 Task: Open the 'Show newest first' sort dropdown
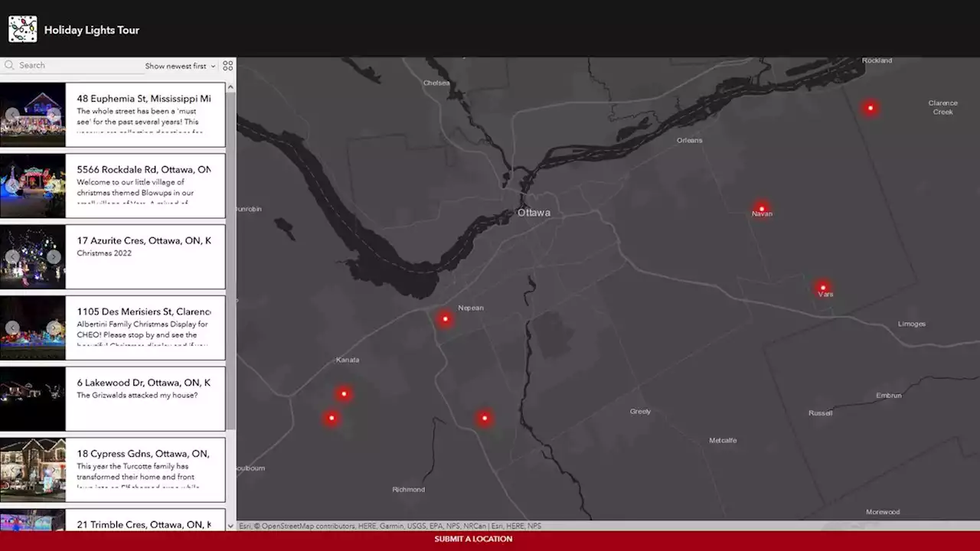coord(180,66)
